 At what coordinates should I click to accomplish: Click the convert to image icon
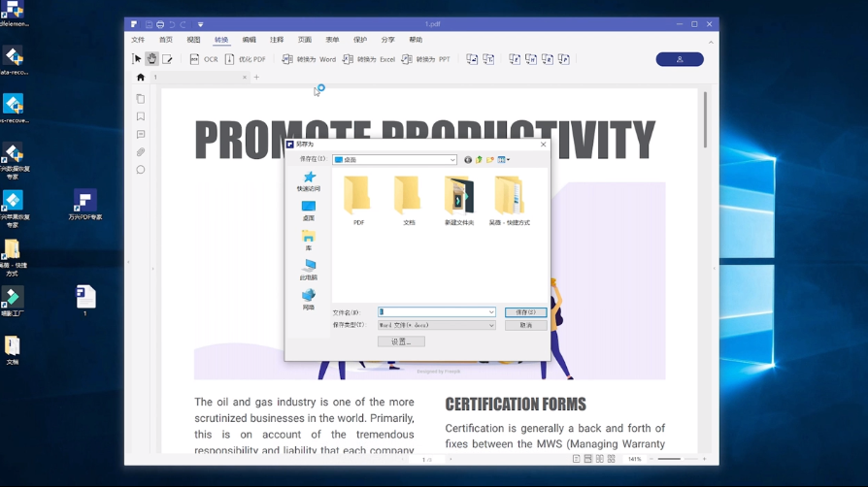pyautogui.click(x=472, y=58)
